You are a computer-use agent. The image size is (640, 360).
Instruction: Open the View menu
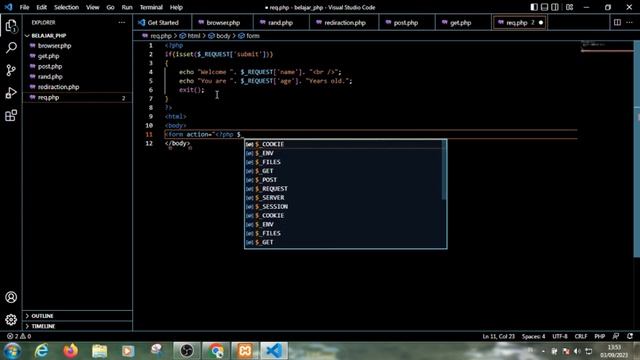pos(93,7)
